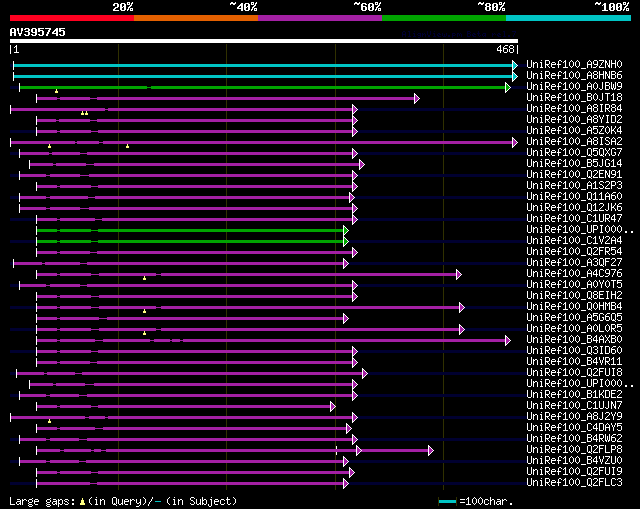This screenshot has height=509, width=640.
Task: Click the yellow gap marker under UniRef100_A8J2Y9 bar
Action: (x=49, y=421)
